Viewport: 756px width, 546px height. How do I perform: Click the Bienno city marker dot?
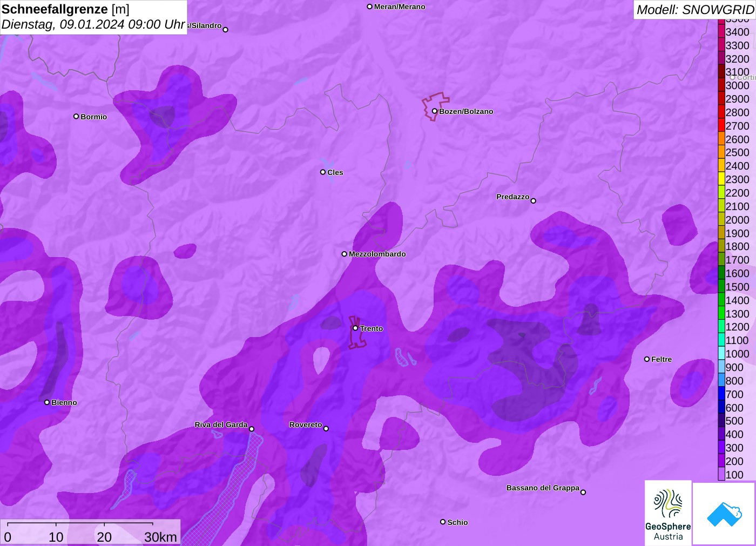47,402
